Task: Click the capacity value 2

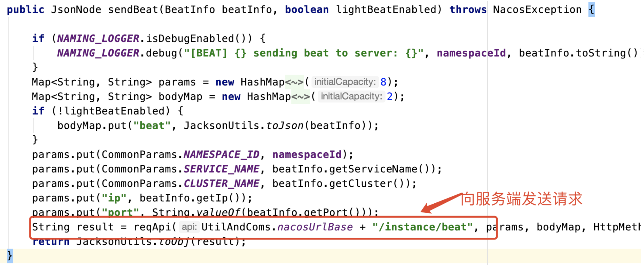Action: (389, 97)
